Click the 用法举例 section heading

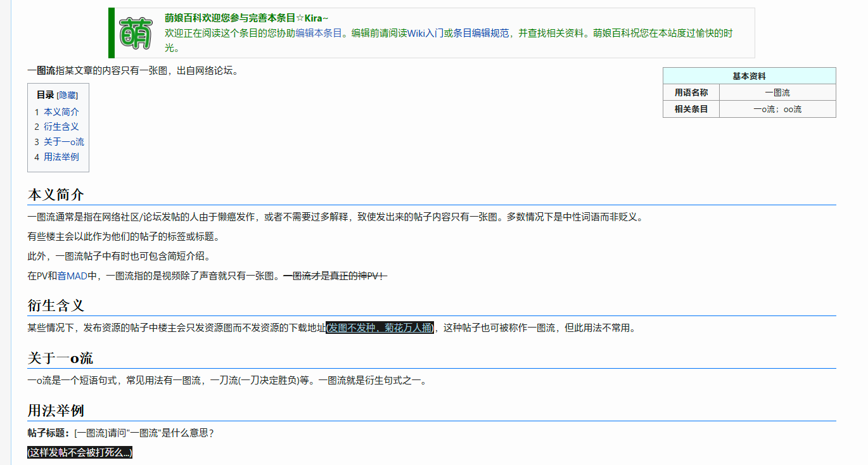point(56,411)
